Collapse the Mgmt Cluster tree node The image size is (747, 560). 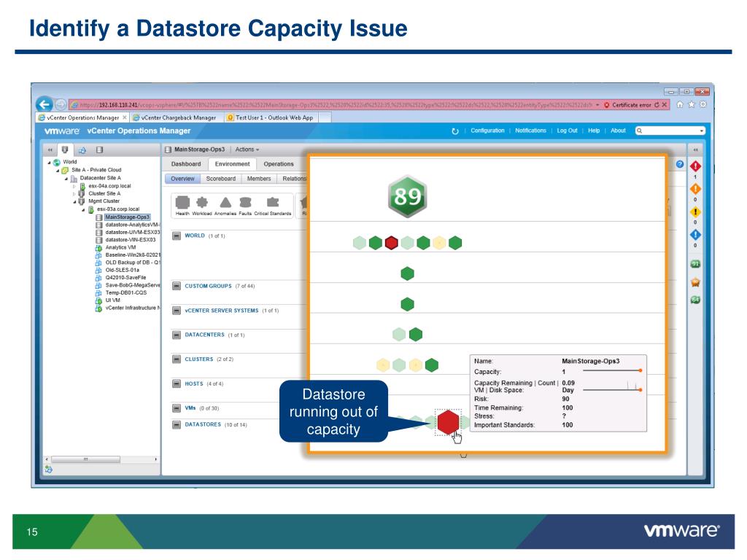tap(74, 201)
